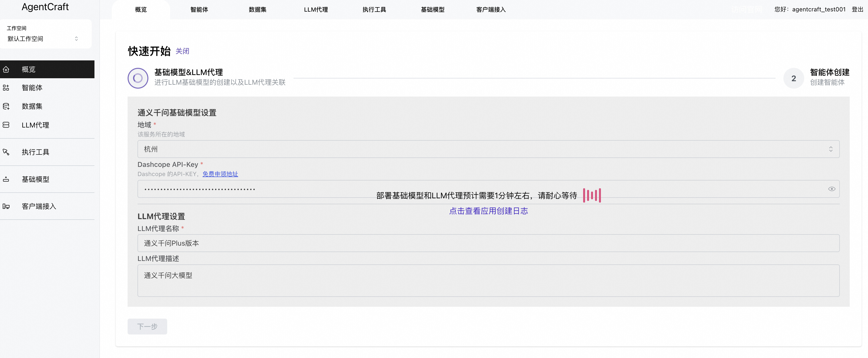The width and height of the screenshot is (868, 358).
Task: Click the icon beside 基础模型 in sidebar
Action: point(6,179)
